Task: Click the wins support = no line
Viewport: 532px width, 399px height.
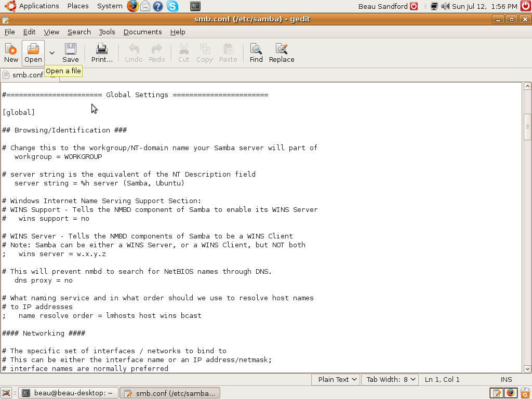Action: point(46,219)
